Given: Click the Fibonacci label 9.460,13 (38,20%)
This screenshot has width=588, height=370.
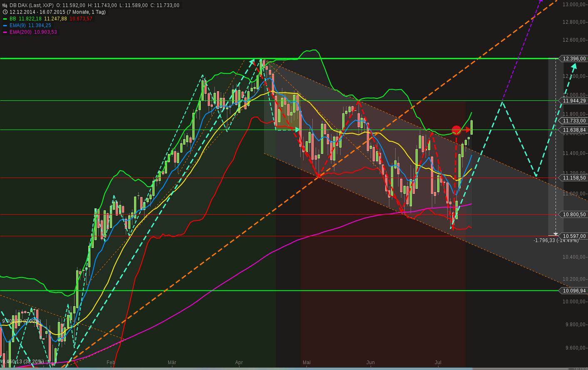Looking at the screenshot, I should pos(22,362).
